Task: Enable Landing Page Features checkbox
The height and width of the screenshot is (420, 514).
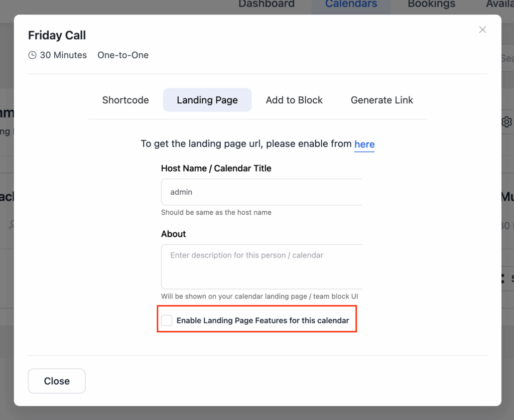Action: click(x=167, y=320)
